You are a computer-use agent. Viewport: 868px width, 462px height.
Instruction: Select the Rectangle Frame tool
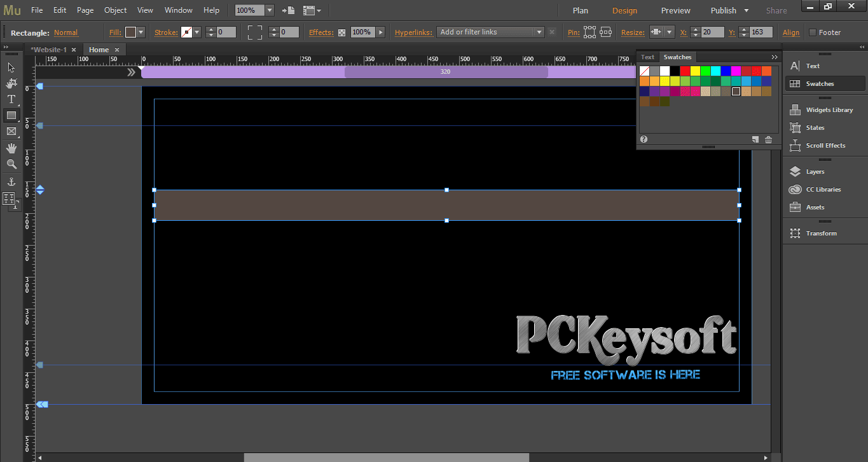point(11,132)
